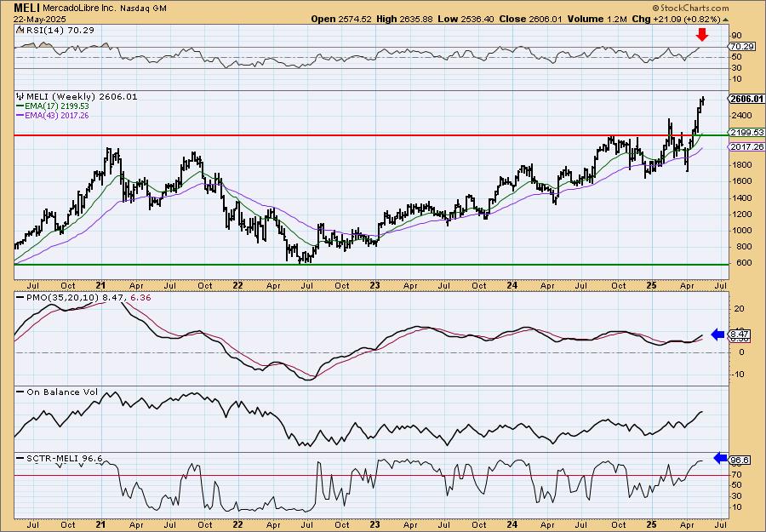Click the -10 level label on PMO axis
This screenshot has height=532, width=766.
pyautogui.click(x=737, y=375)
